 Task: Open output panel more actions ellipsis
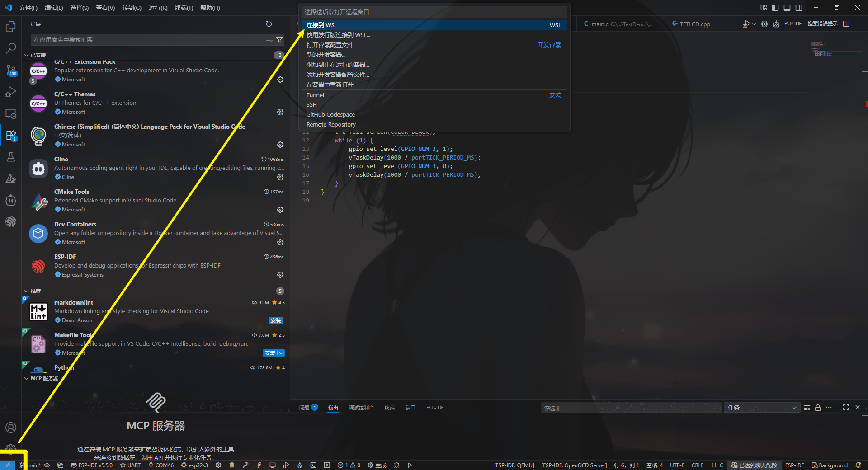pos(829,408)
